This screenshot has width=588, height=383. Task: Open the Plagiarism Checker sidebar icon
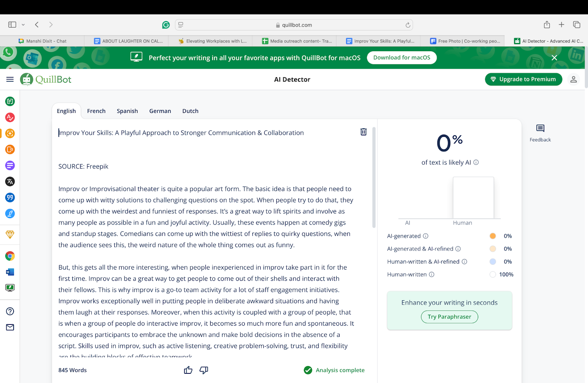pyautogui.click(x=10, y=149)
